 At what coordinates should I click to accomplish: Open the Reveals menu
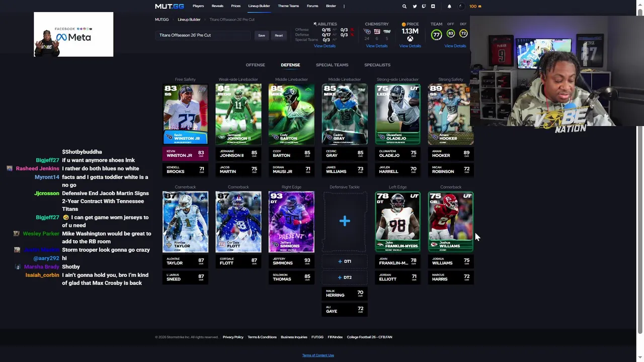coord(217,6)
